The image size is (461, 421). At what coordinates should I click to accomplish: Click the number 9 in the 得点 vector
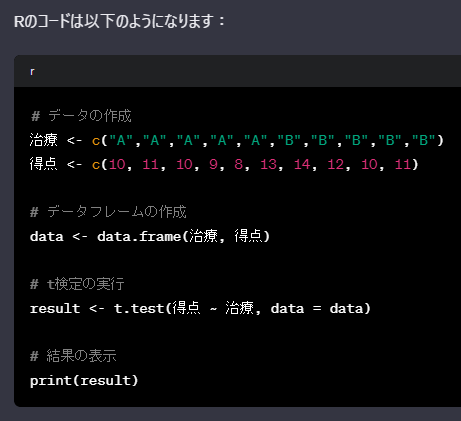point(213,164)
